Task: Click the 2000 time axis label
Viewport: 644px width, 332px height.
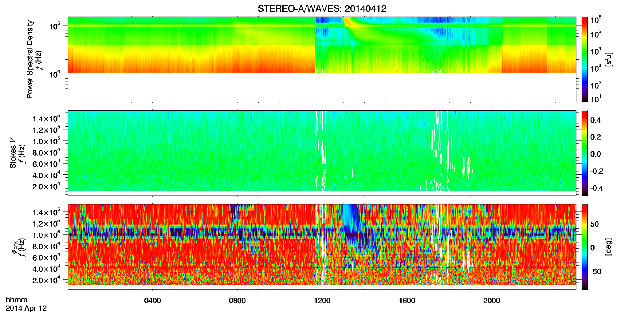Action: pos(492,301)
